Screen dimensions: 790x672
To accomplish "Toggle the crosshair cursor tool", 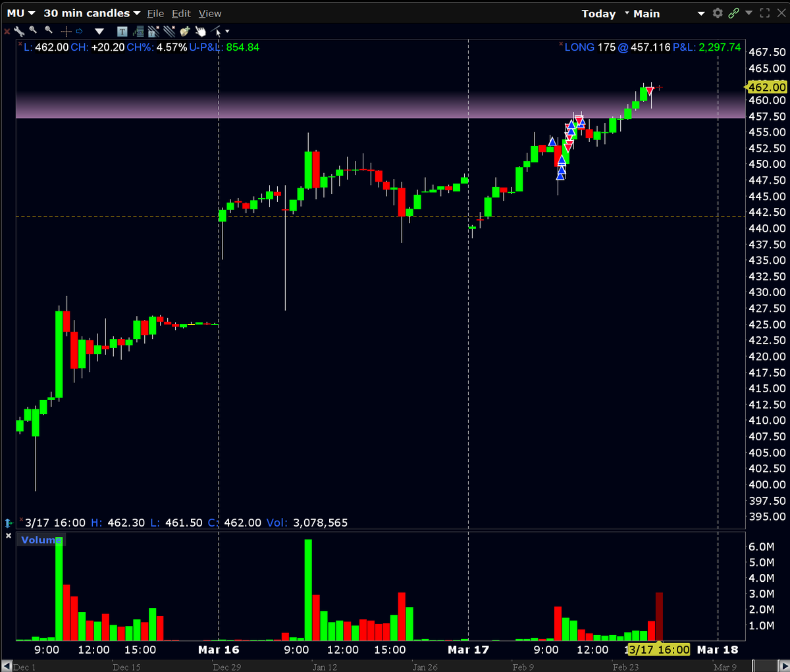I will point(65,31).
